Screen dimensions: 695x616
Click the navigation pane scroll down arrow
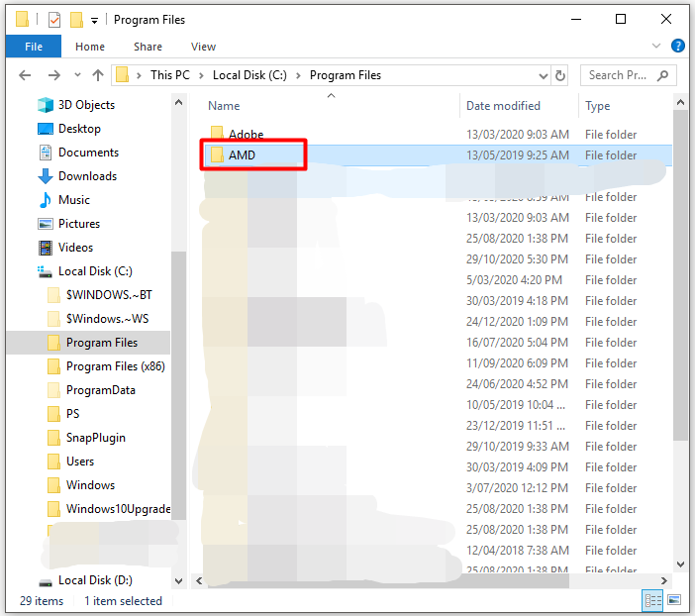point(178,581)
